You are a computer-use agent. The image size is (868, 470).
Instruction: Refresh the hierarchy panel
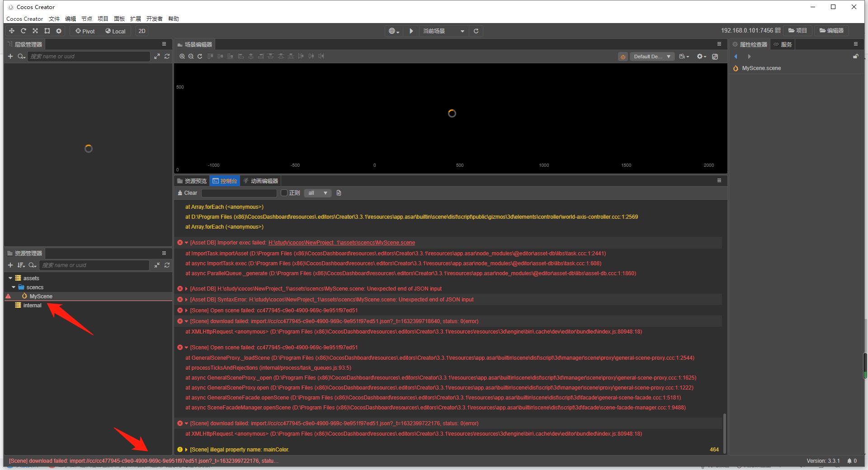click(x=167, y=56)
